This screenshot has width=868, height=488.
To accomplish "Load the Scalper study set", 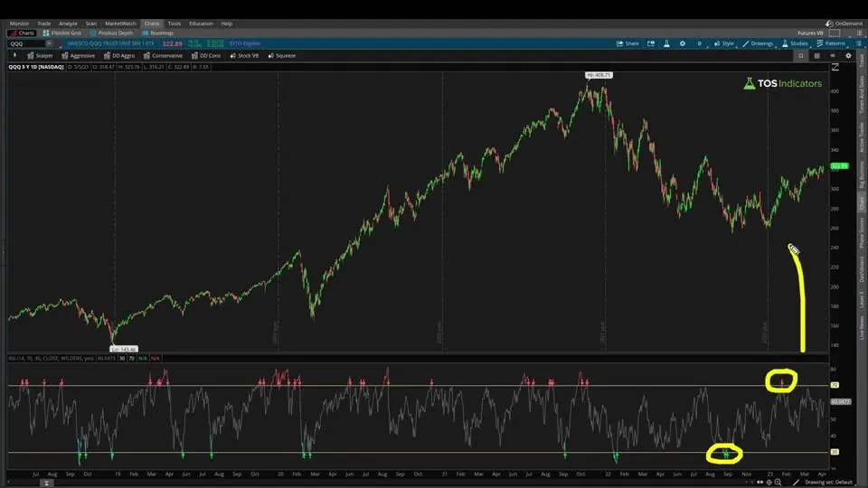I will point(40,56).
